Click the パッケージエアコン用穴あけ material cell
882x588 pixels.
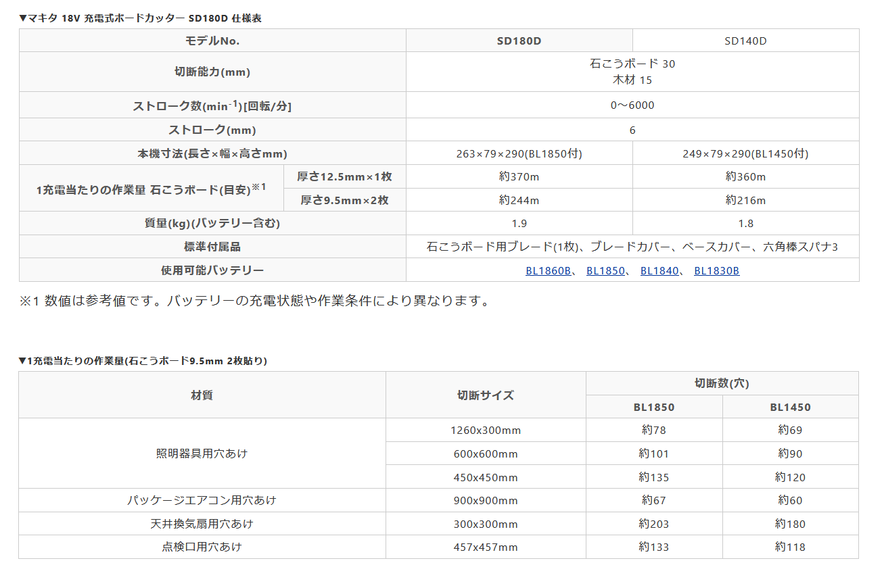click(202, 500)
